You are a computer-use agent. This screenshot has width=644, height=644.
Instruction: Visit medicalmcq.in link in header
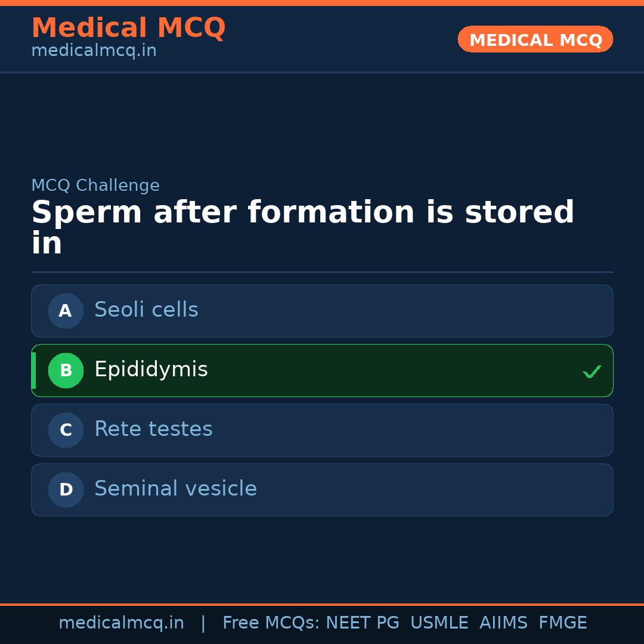click(x=94, y=51)
